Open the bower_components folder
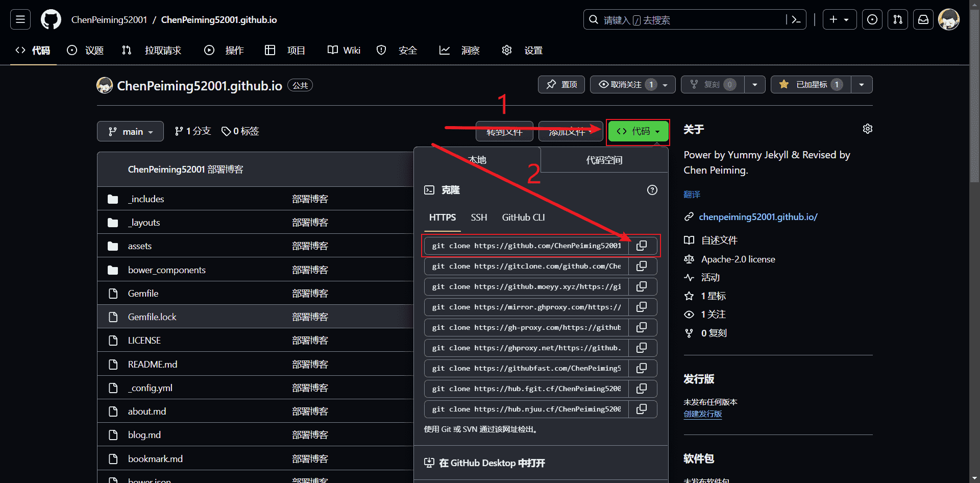Screen dimensions: 980x483 (x=167, y=270)
